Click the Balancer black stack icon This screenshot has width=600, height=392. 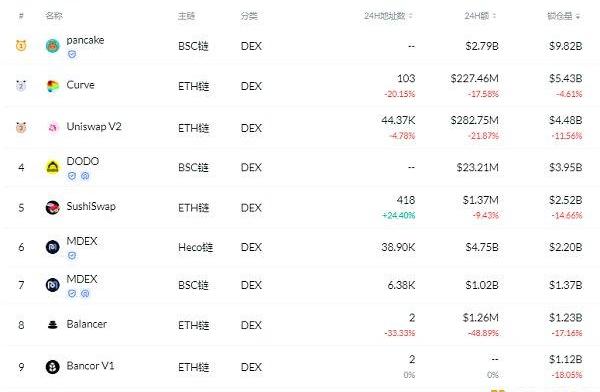pyautogui.click(x=53, y=325)
